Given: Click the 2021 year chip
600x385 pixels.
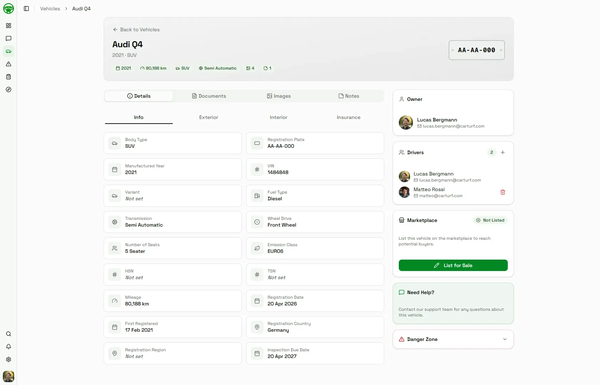Looking at the screenshot, I should [123, 68].
